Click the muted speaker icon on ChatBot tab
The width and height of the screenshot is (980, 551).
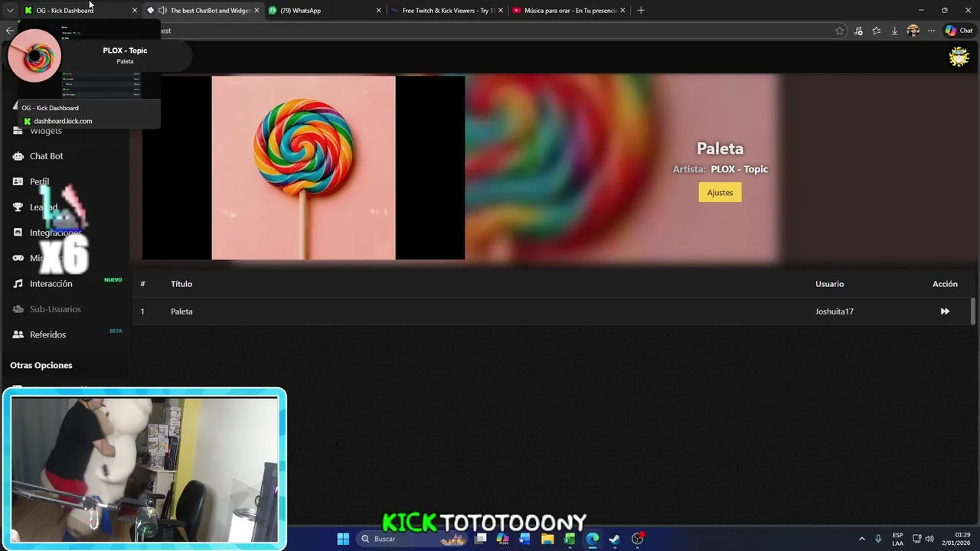pyautogui.click(x=162, y=10)
